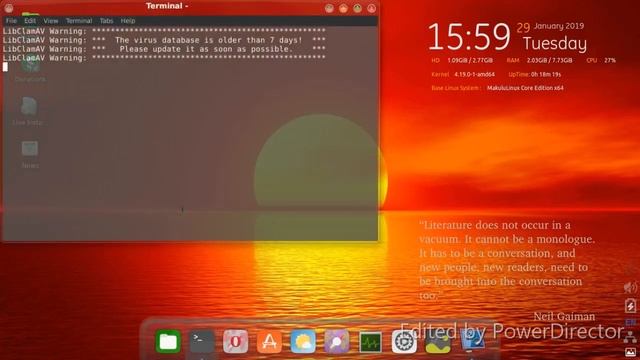Open the File menu in Terminal

[x=11, y=21]
